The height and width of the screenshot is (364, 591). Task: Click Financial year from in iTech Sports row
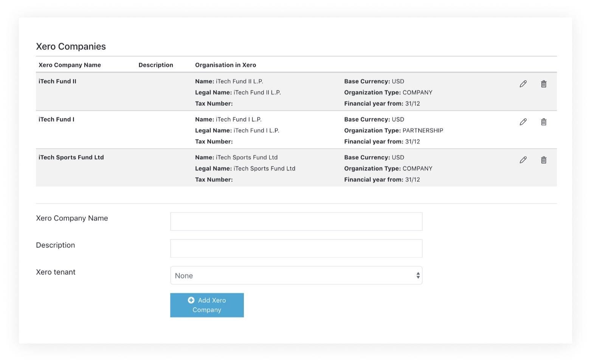(x=382, y=180)
